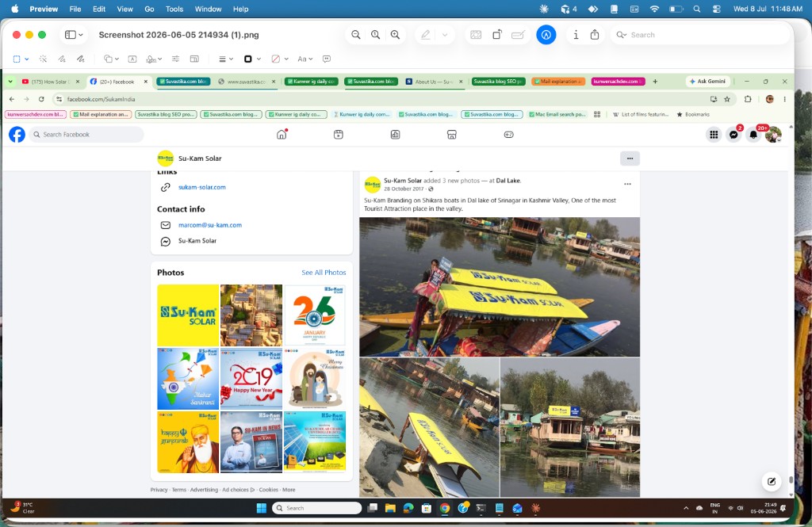The width and height of the screenshot is (812, 527).
Task: Click the sukam-solar.com link in image
Action: (x=202, y=187)
